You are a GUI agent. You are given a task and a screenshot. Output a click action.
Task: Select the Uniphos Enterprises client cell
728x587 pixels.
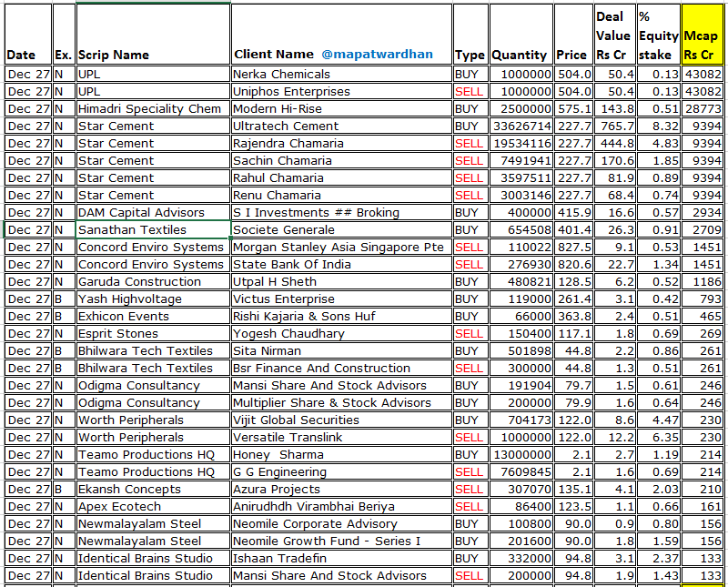(342, 92)
